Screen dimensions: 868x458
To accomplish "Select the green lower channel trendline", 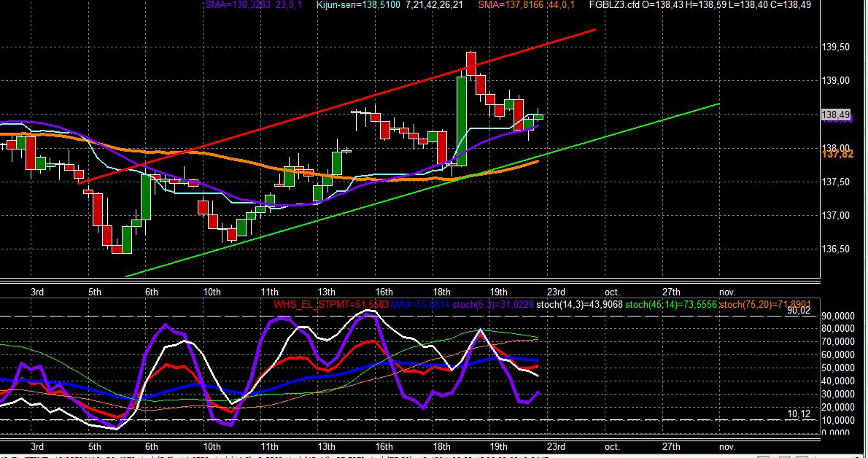I will click(422, 190).
